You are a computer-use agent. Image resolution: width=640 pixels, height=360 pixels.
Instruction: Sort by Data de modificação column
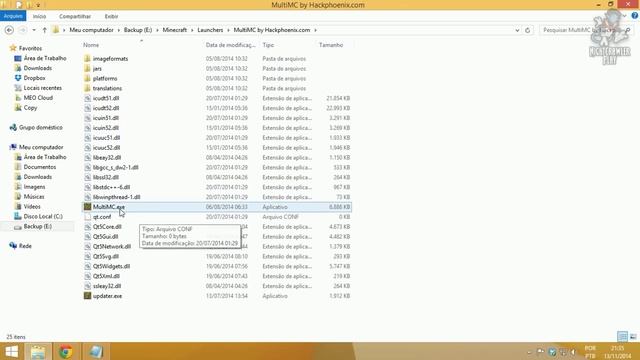pyautogui.click(x=231, y=45)
